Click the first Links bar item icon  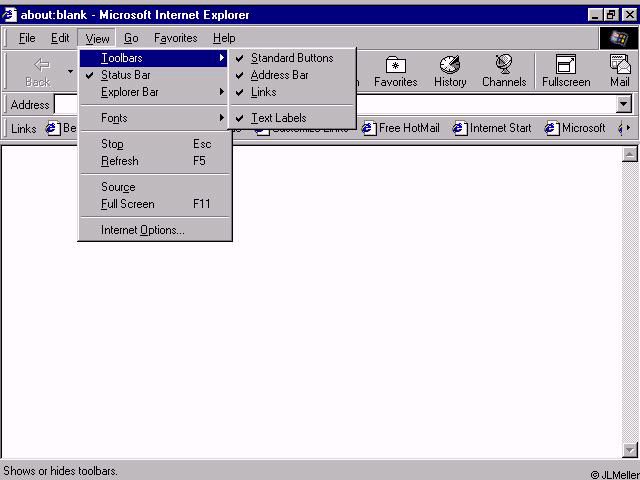[53, 129]
